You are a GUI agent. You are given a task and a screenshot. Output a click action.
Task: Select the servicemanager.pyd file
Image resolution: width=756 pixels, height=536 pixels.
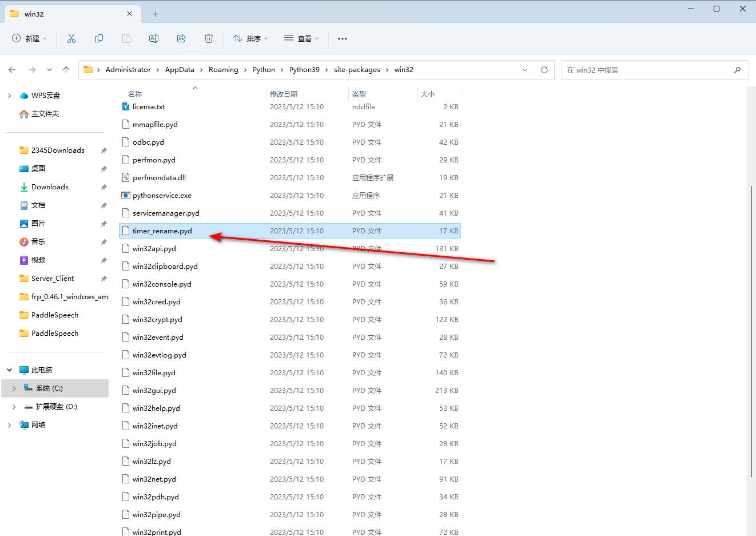[x=290, y=213]
